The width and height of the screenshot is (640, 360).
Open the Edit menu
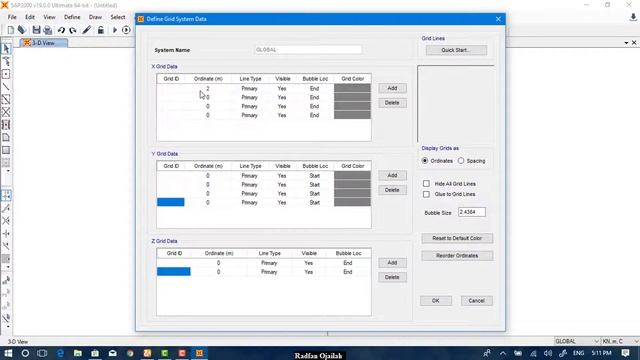click(30, 17)
